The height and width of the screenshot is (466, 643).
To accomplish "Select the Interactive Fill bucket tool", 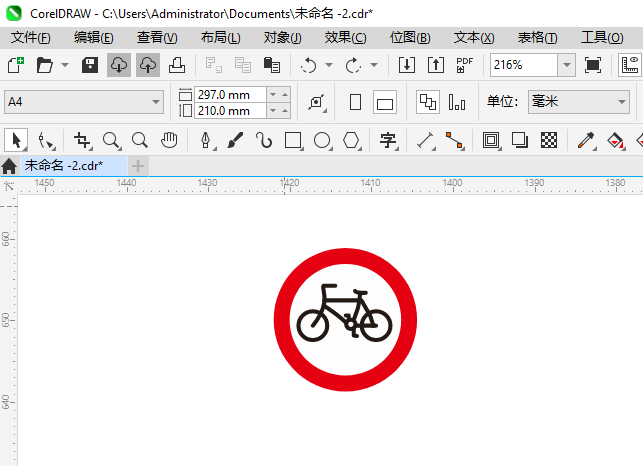I will point(616,140).
